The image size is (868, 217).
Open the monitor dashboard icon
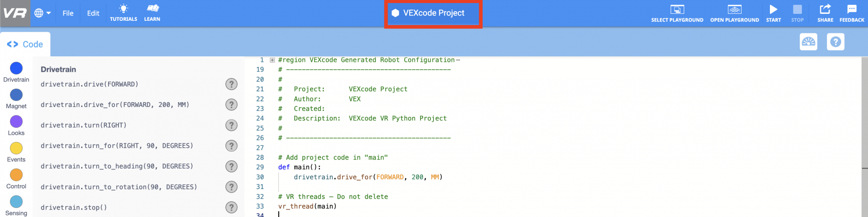(809, 42)
